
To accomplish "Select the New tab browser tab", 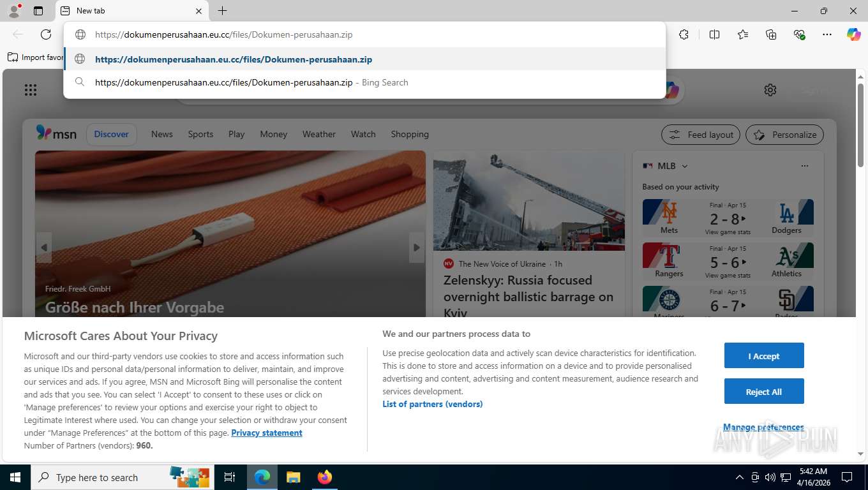I will click(132, 11).
